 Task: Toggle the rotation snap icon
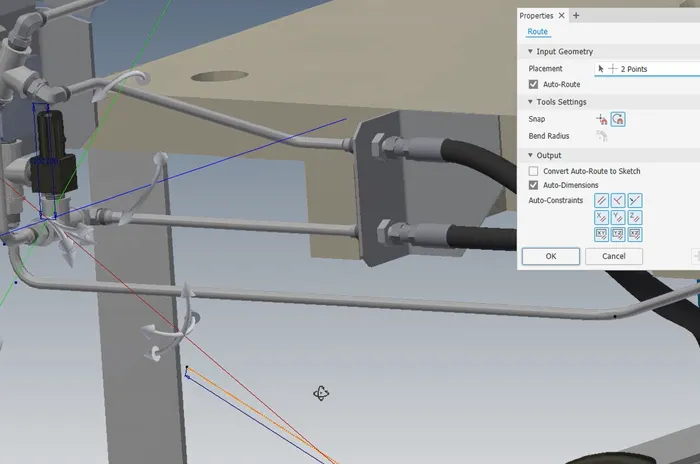619,119
